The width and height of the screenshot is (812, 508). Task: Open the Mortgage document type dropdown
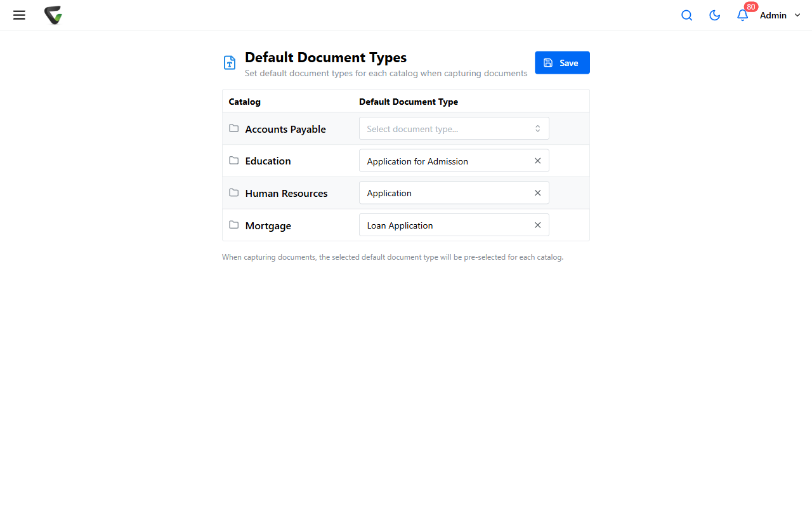[454, 225]
